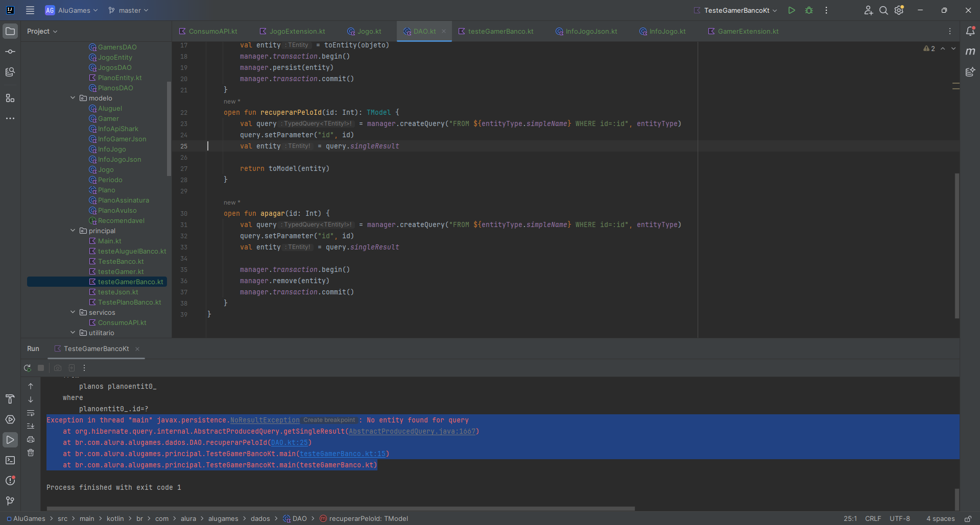Click the Stop process button
The image size is (980, 525).
point(41,368)
